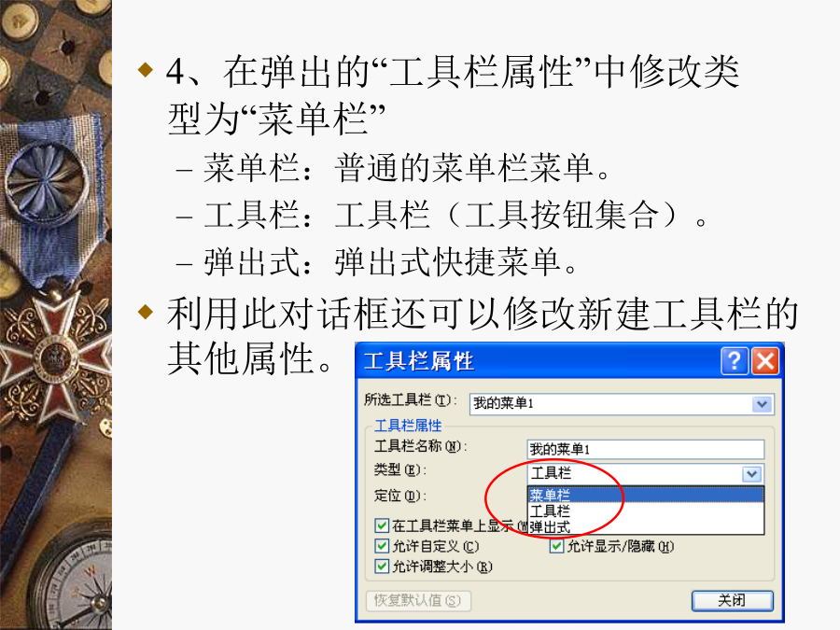
Task: Choose 工具栏 option in dropdown list
Action: (x=646, y=511)
